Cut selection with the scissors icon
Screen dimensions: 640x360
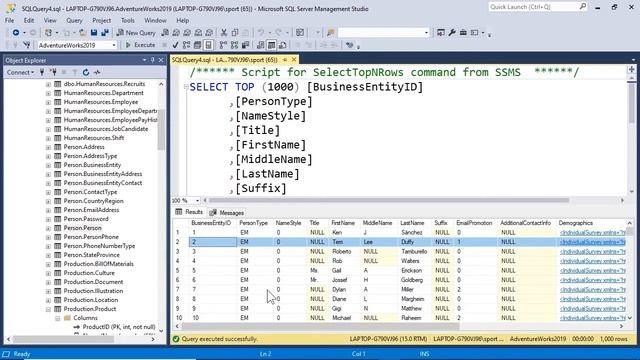tap(224, 33)
